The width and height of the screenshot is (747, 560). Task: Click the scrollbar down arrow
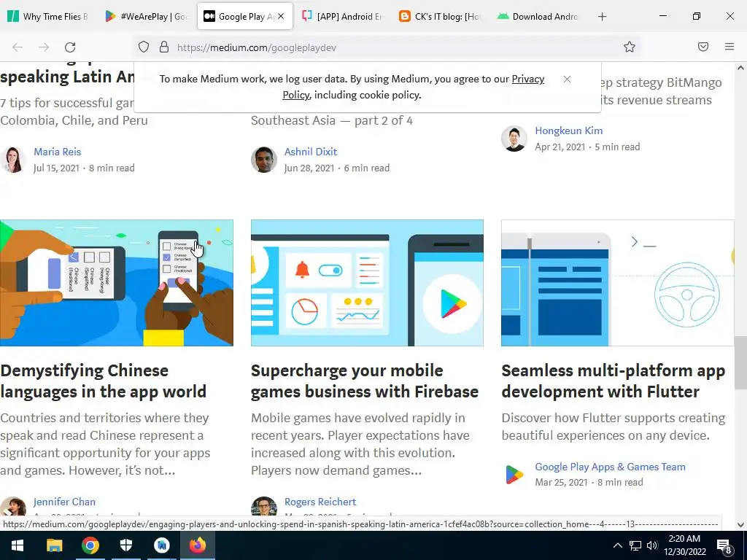[x=740, y=525]
